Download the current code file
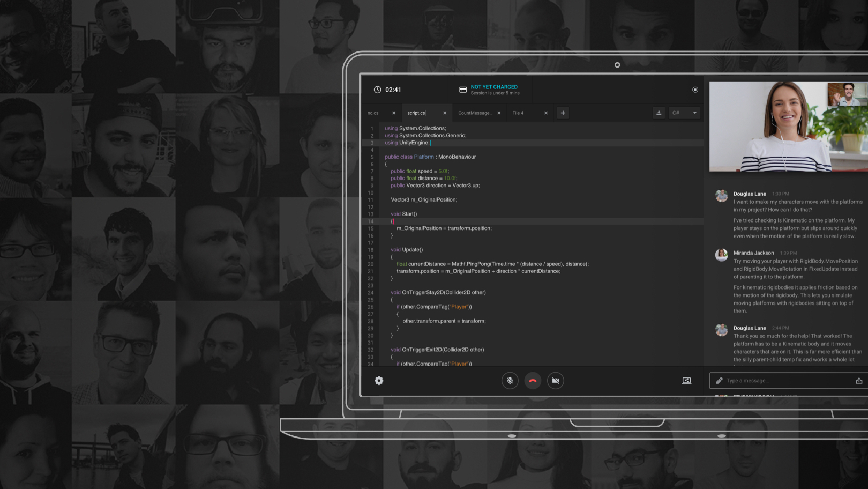 [659, 113]
